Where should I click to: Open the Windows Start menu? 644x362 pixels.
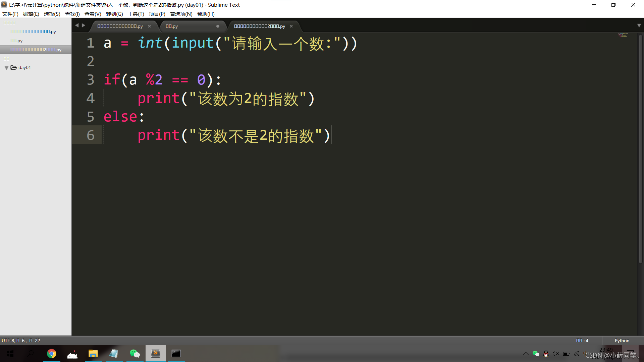pos(10,354)
